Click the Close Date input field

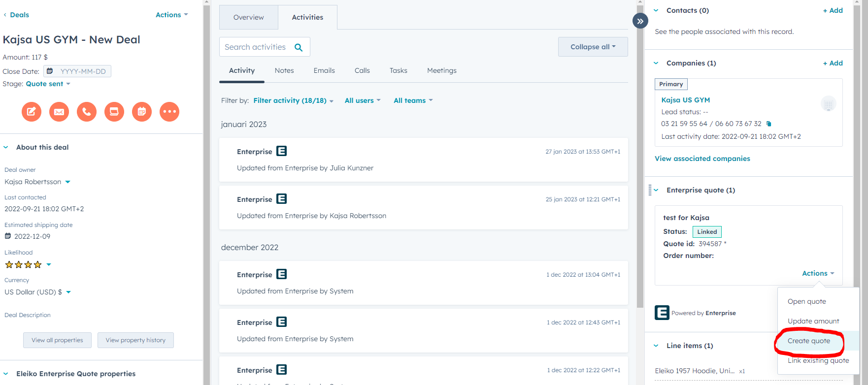82,71
